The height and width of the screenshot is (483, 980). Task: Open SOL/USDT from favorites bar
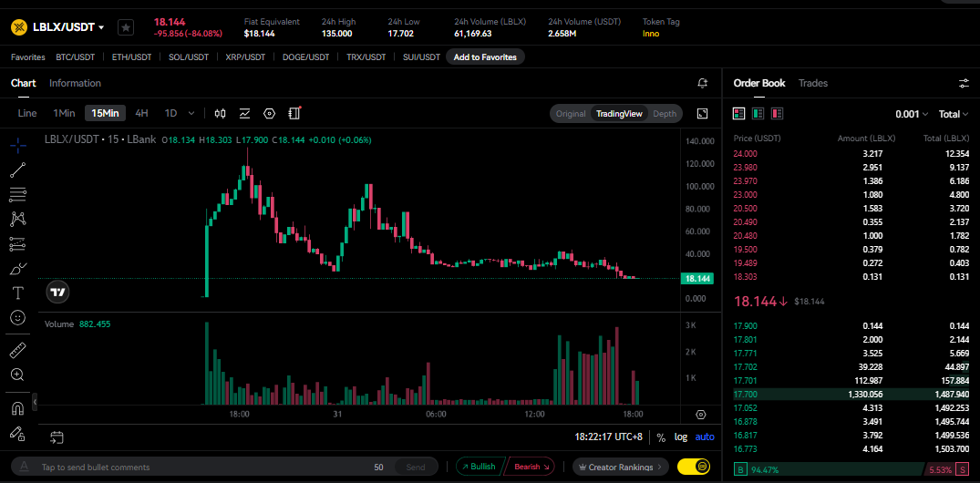[189, 57]
